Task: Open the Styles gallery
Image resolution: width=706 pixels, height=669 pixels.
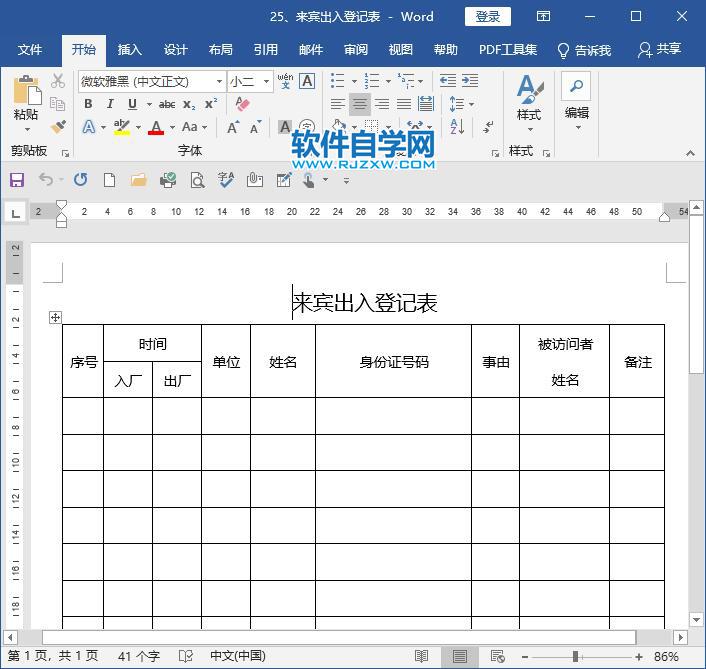Action: click(x=530, y=103)
